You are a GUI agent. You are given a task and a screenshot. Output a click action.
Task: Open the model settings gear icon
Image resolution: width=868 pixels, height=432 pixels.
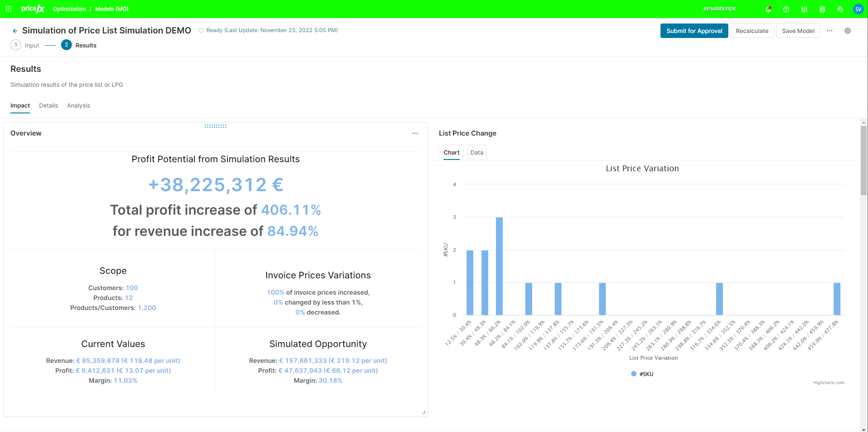click(848, 31)
